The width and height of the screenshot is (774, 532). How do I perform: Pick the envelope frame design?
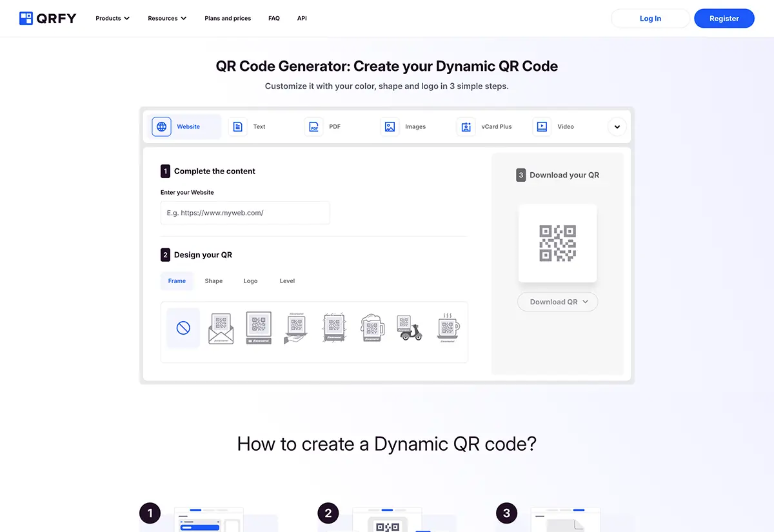tap(221, 328)
